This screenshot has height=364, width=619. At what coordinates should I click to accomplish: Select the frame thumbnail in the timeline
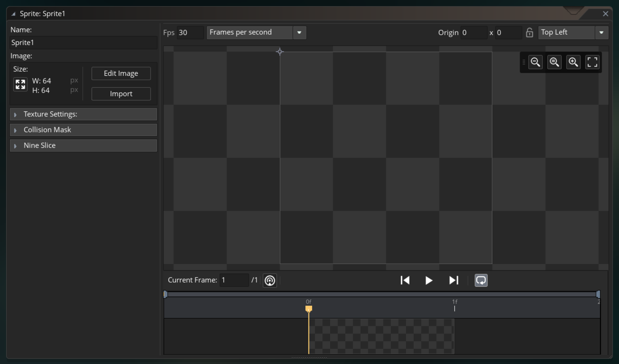(381, 336)
